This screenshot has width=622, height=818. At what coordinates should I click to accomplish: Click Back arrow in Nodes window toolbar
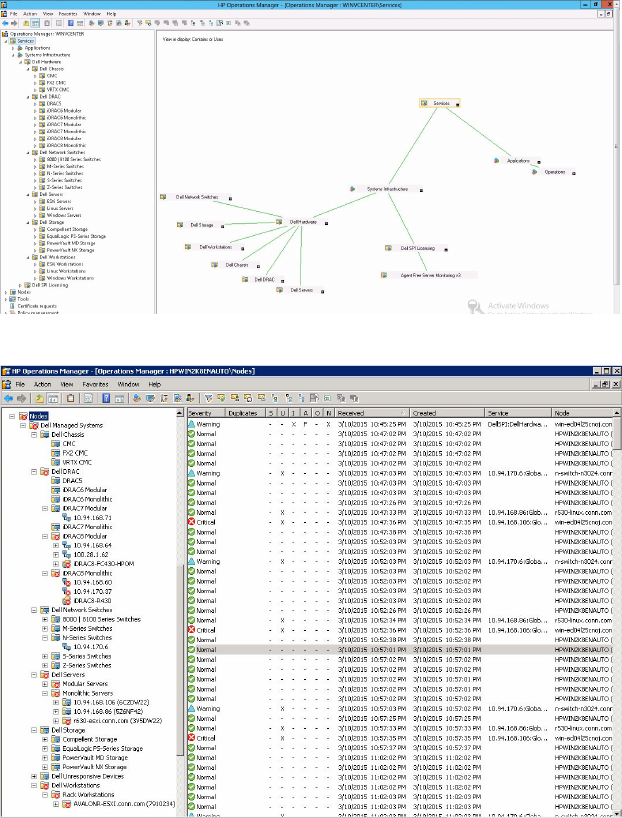(8, 399)
